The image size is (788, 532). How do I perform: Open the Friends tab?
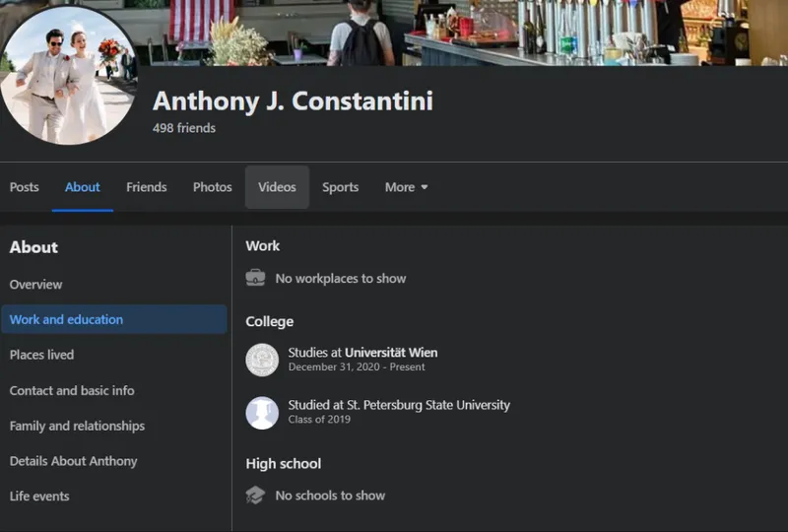147,187
